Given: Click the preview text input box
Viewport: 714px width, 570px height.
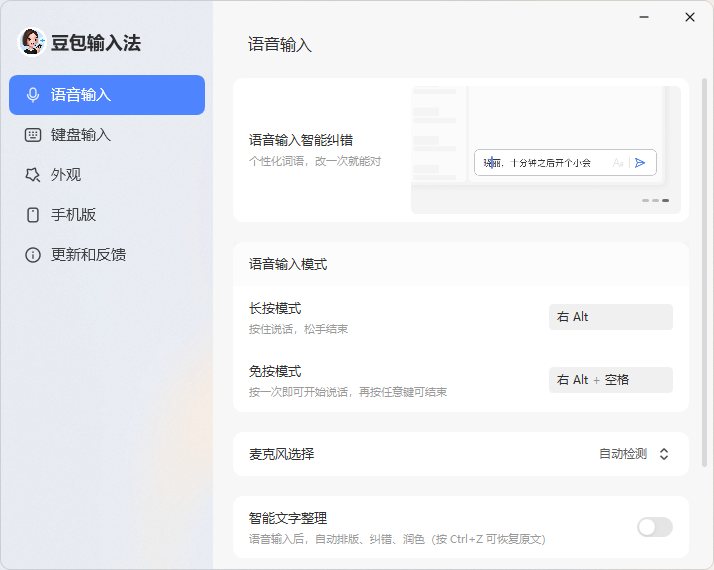Looking at the screenshot, I should tap(565, 163).
